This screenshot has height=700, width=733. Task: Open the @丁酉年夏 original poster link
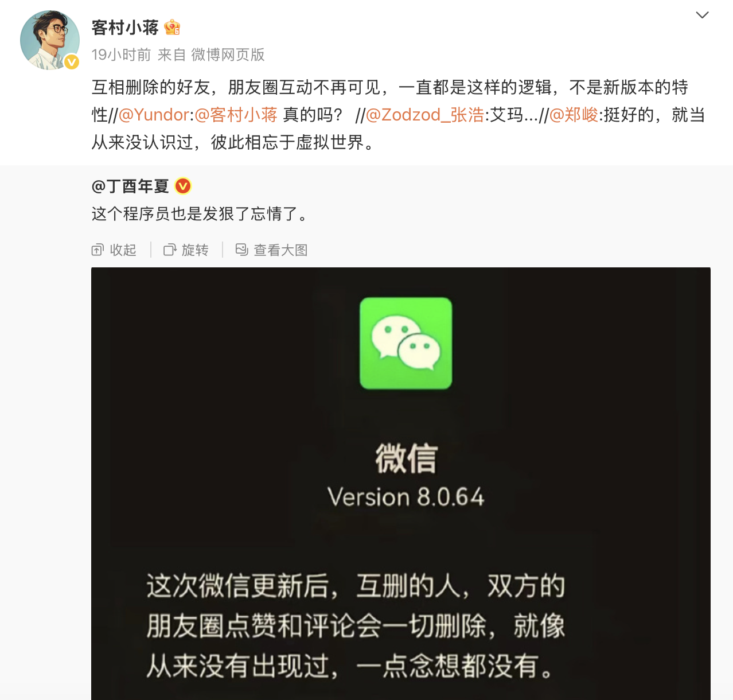130,186
